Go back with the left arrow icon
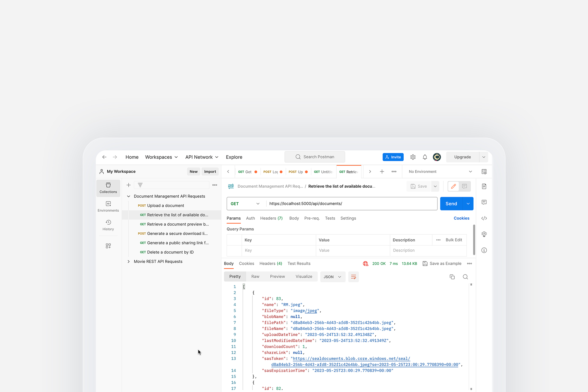 104,157
